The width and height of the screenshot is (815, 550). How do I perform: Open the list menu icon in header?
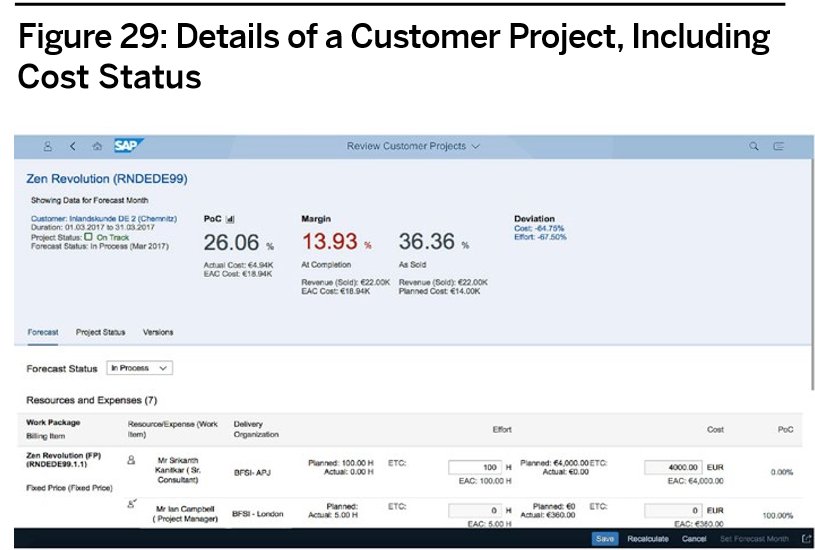[x=779, y=147]
